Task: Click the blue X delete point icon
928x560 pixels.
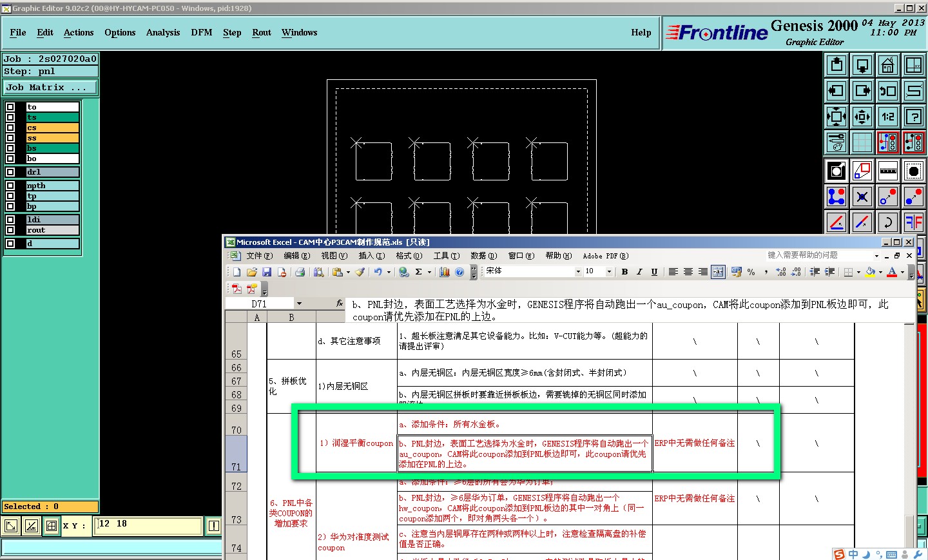Action: click(862, 197)
